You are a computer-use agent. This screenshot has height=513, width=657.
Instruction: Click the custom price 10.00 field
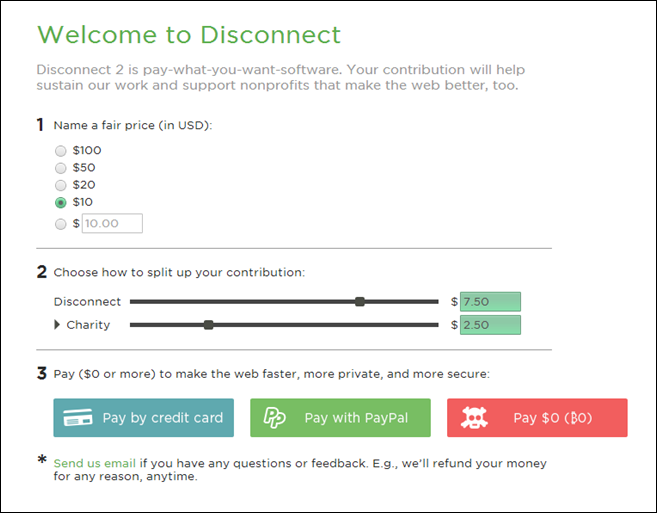click(x=112, y=223)
